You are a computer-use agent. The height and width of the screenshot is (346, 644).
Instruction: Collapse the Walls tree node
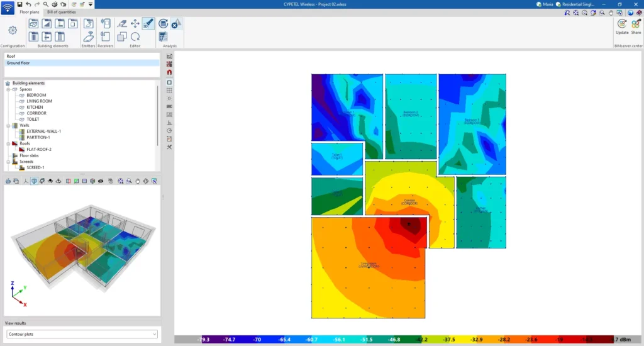click(x=8, y=125)
